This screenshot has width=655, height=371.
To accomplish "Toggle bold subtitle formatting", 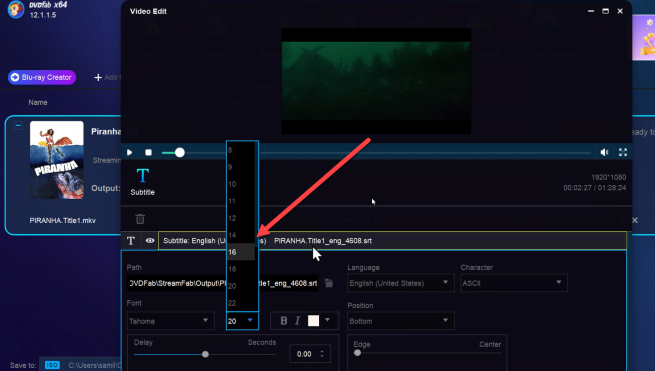I will pos(284,321).
